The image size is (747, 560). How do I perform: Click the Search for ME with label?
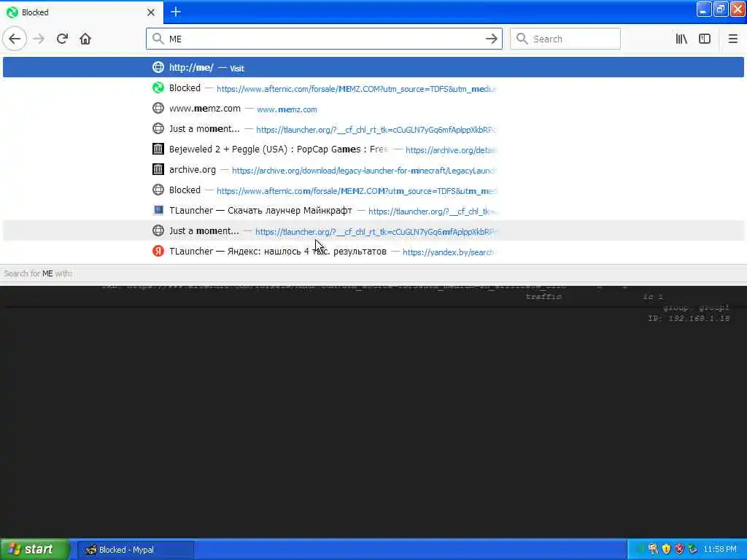38,274
